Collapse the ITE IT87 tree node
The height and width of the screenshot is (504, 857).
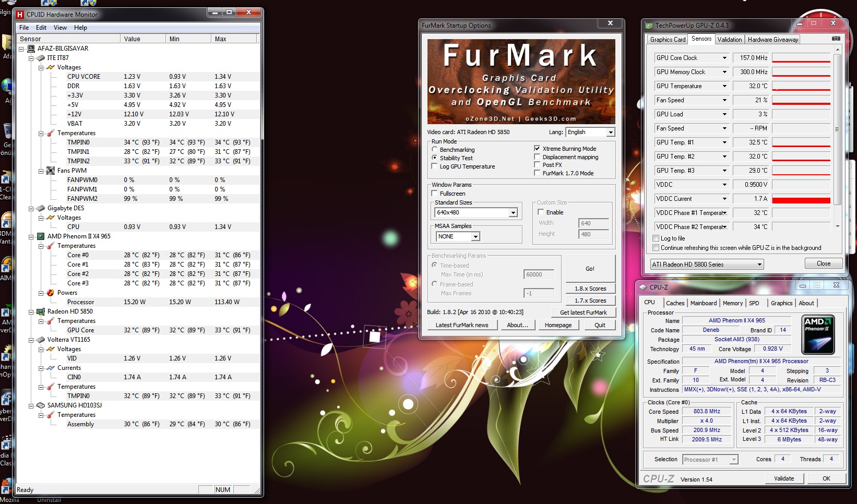click(x=31, y=58)
